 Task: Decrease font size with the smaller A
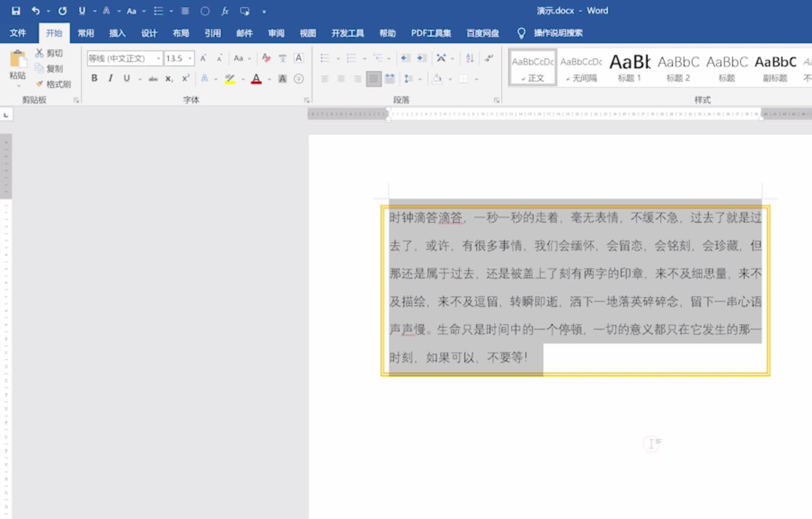click(220, 58)
